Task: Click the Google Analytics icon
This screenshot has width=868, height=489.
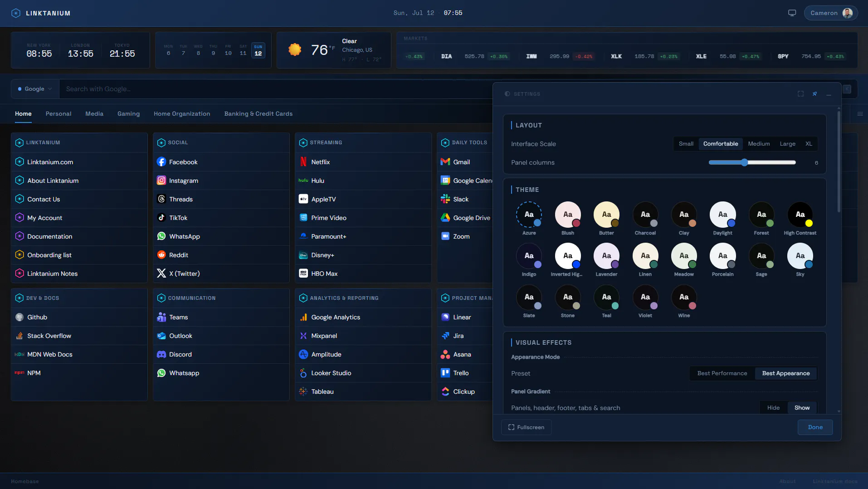Action: pyautogui.click(x=303, y=317)
